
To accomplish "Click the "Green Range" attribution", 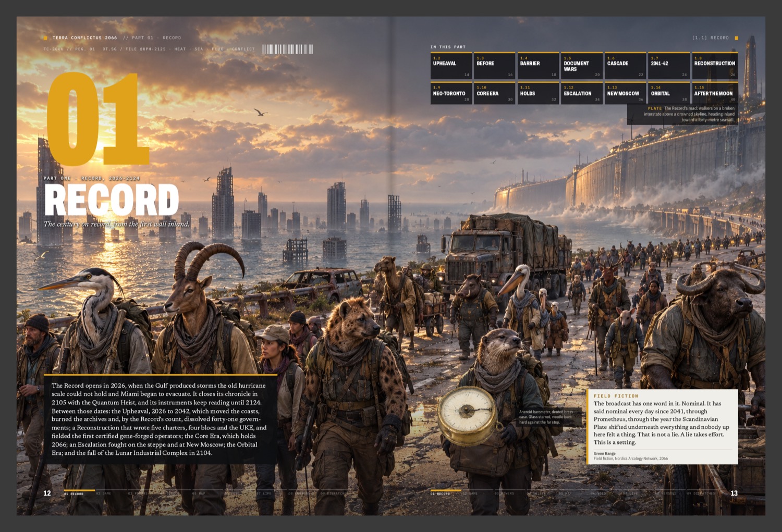I will (x=605, y=453).
